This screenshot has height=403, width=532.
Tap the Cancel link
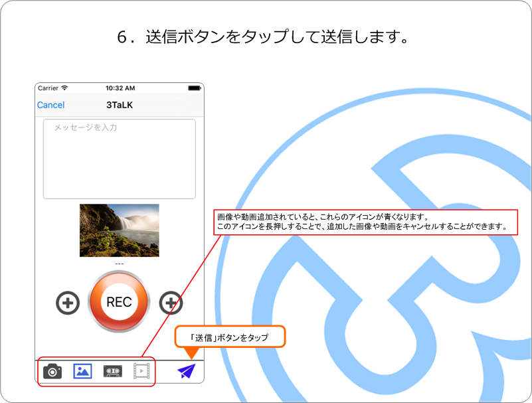pos(50,105)
